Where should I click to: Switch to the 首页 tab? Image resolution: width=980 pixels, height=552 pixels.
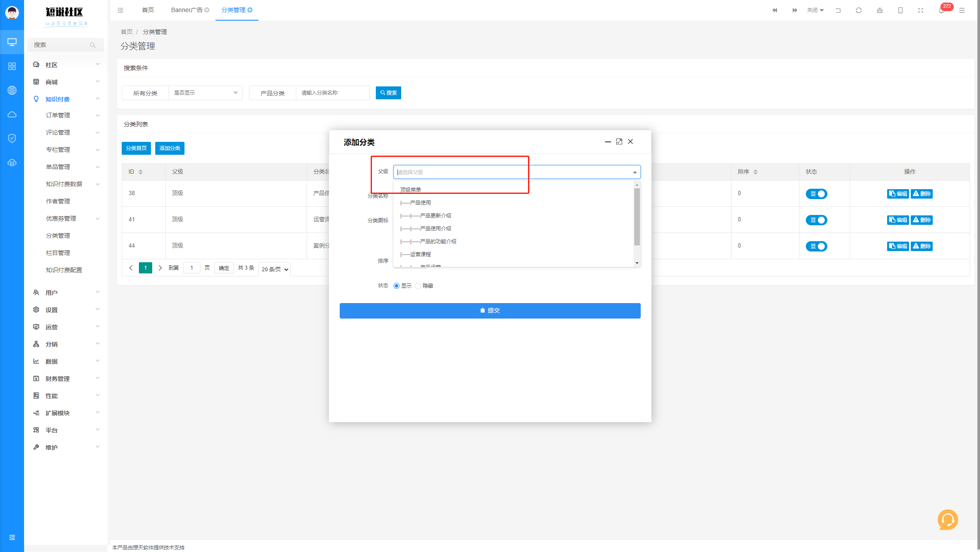[x=148, y=10]
